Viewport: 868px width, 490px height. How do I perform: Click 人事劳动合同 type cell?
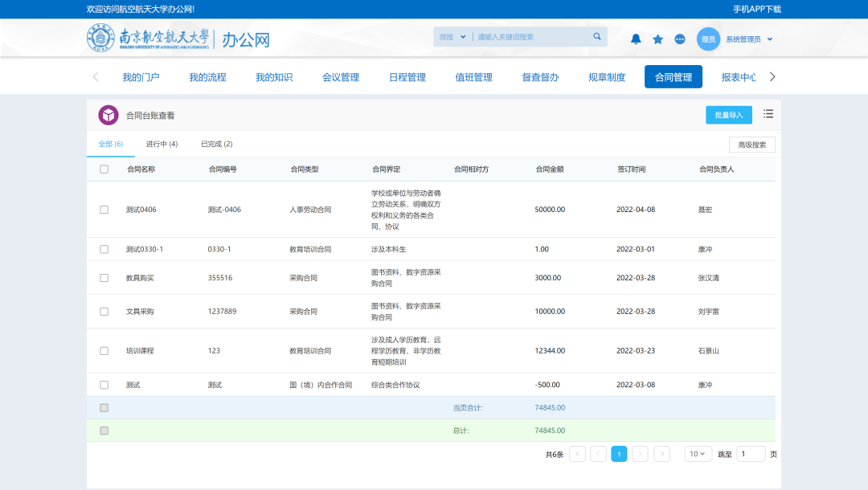tap(310, 210)
